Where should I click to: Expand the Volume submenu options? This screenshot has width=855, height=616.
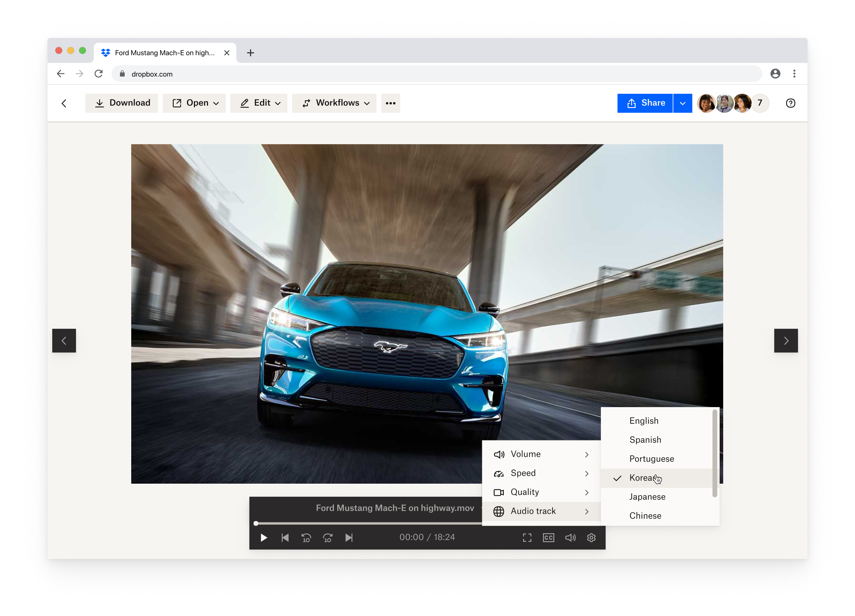[587, 453]
